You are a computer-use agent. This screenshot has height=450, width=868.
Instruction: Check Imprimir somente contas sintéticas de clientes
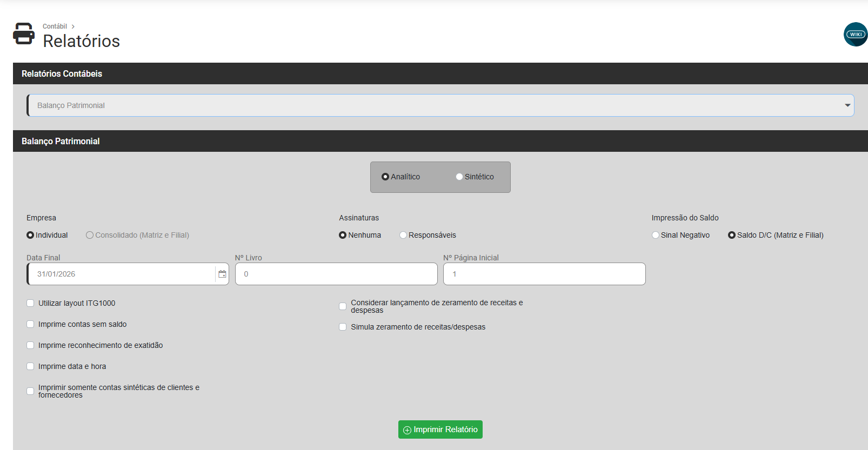(30, 391)
